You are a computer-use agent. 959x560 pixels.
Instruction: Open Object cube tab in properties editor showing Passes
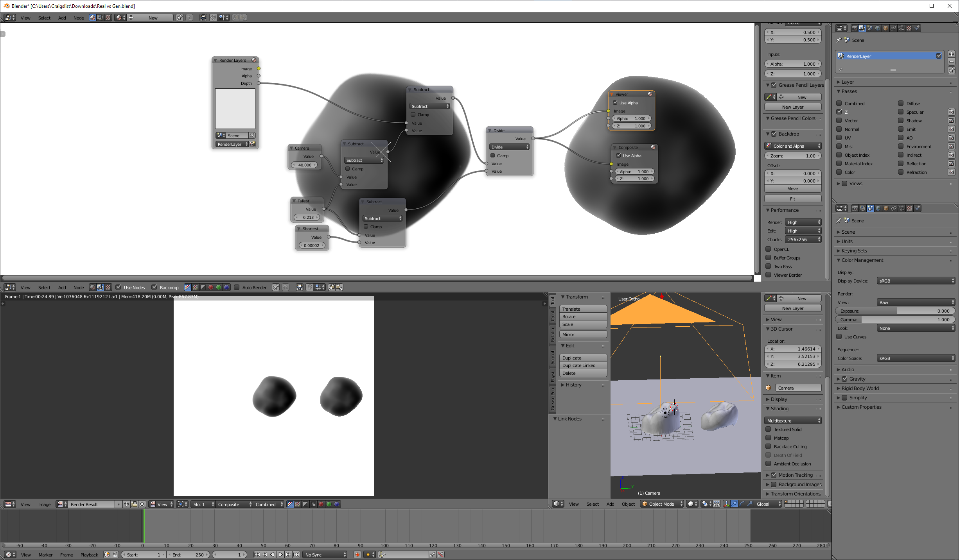tap(885, 28)
